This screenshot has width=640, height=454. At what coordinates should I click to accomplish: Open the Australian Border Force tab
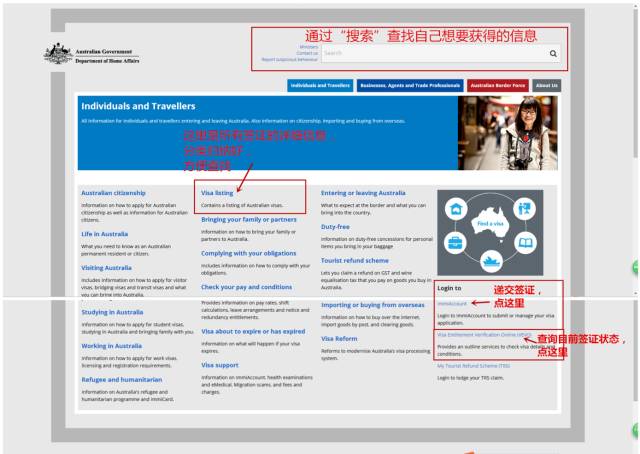(x=498, y=85)
